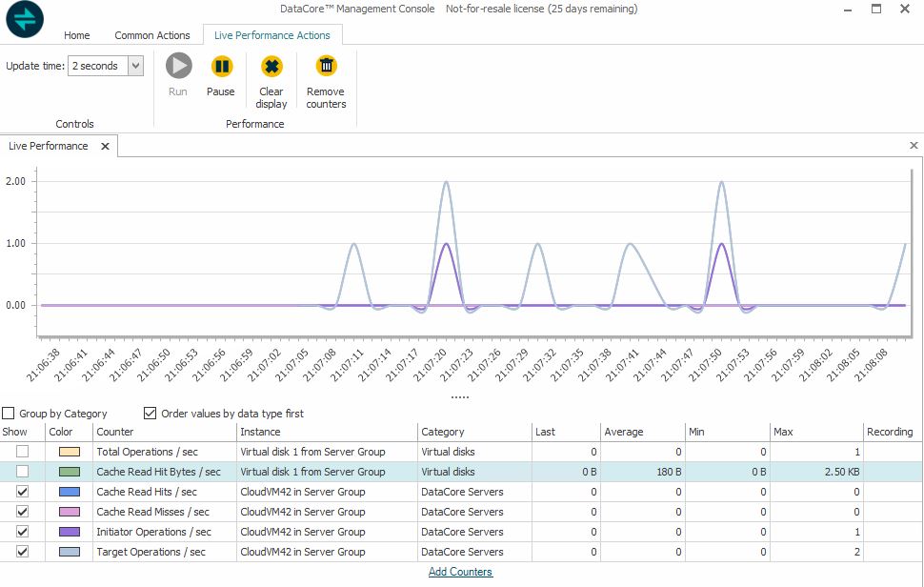Pause live performance updates
Screen dimensions: 924x587
(x=221, y=67)
